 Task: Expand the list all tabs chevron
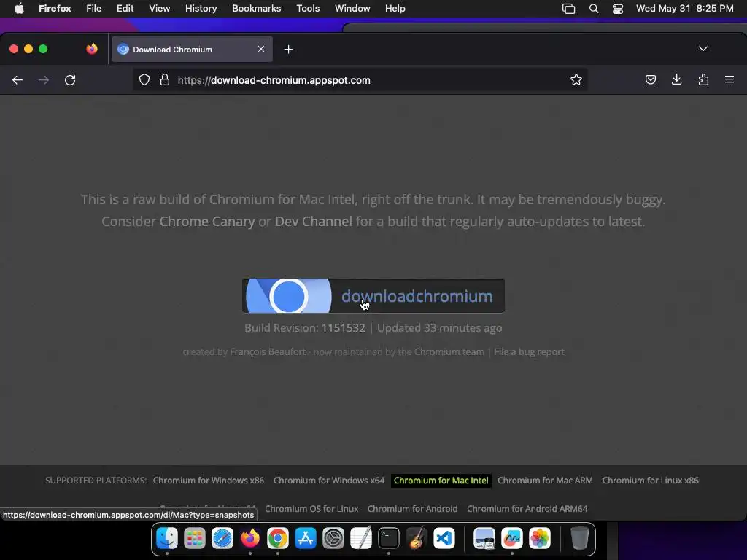[703, 49]
